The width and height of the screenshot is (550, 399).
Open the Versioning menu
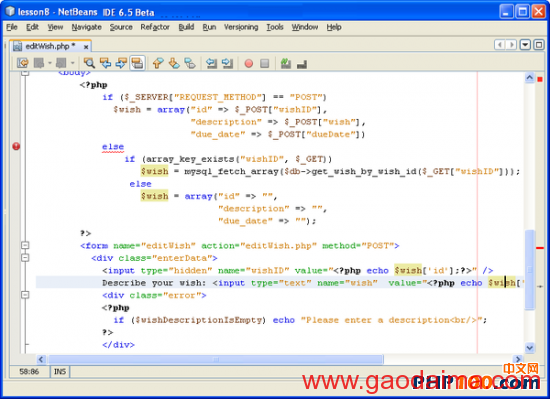click(x=241, y=27)
